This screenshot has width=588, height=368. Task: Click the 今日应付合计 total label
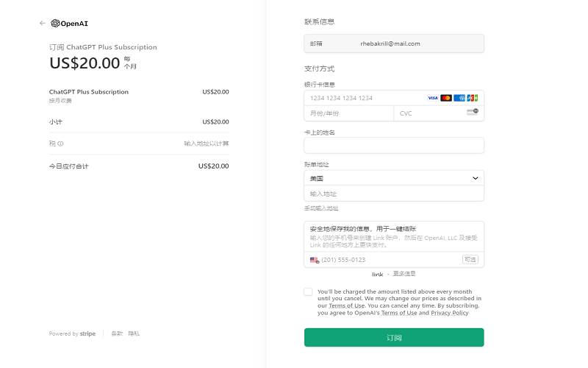(68, 166)
